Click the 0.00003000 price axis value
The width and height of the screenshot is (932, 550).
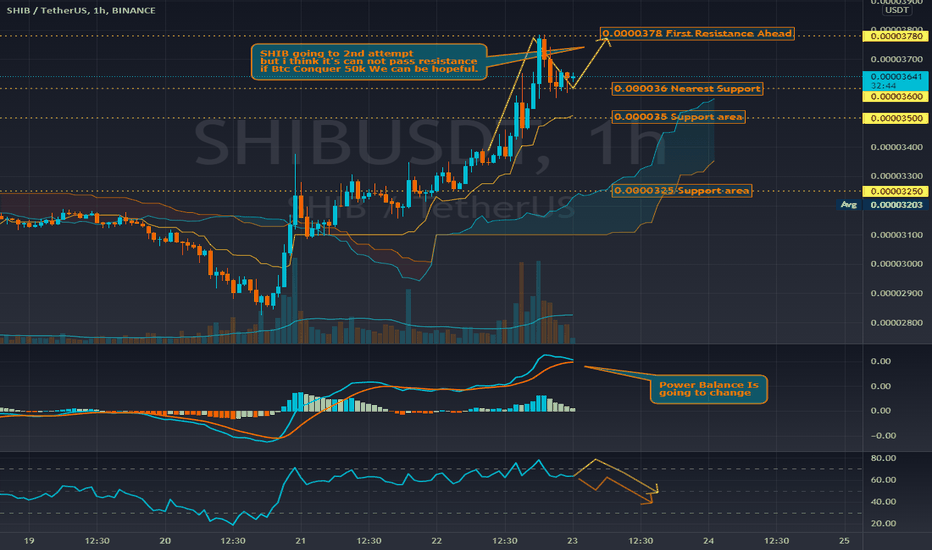coord(896,264)
